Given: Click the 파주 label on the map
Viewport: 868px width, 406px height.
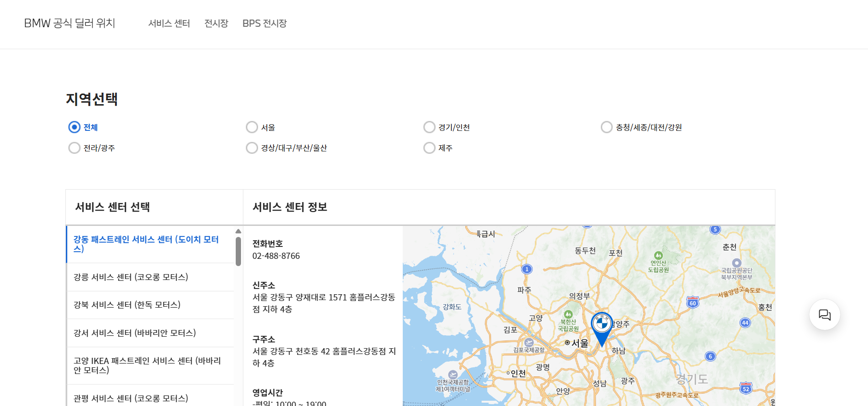Looking at the screenshot, I should pos(524,290).
